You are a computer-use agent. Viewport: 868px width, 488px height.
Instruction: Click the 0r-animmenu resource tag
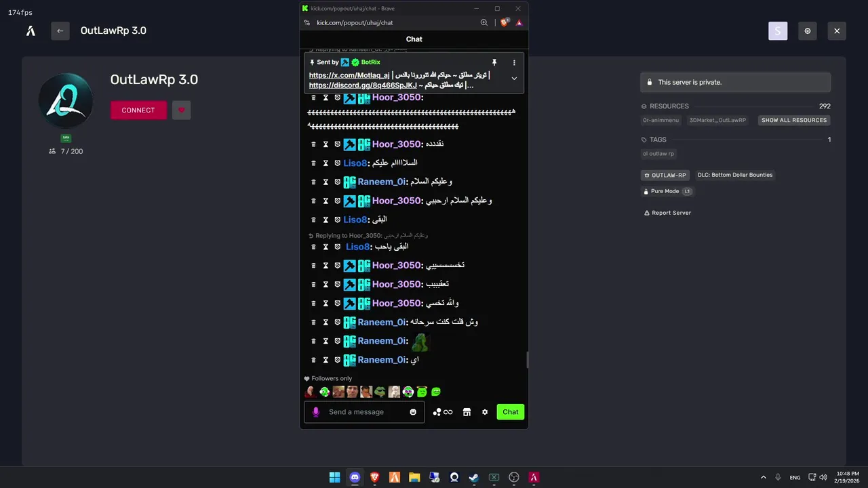pyautogui.click(x=660, y=120)
